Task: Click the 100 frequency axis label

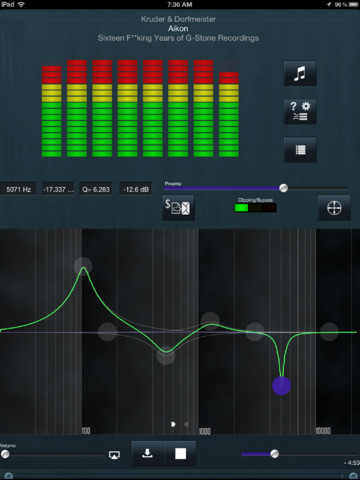Action: click(86, 431)
